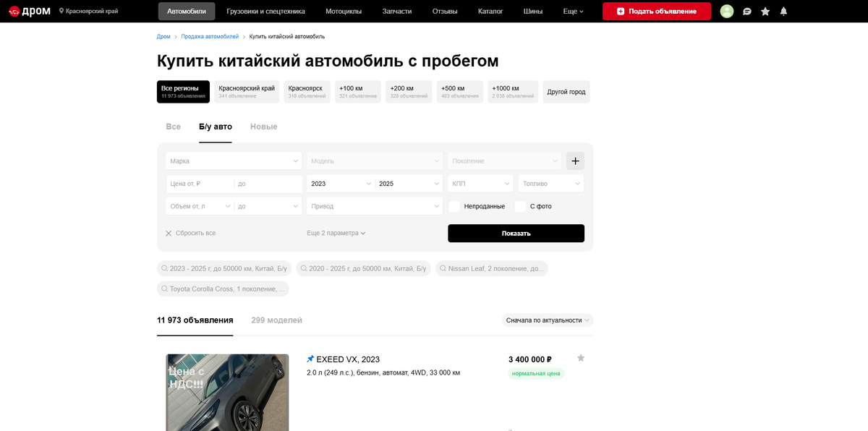Choose the +100 км radius
This screenshot has height=431, width=868.
click(x=358, y=92)
